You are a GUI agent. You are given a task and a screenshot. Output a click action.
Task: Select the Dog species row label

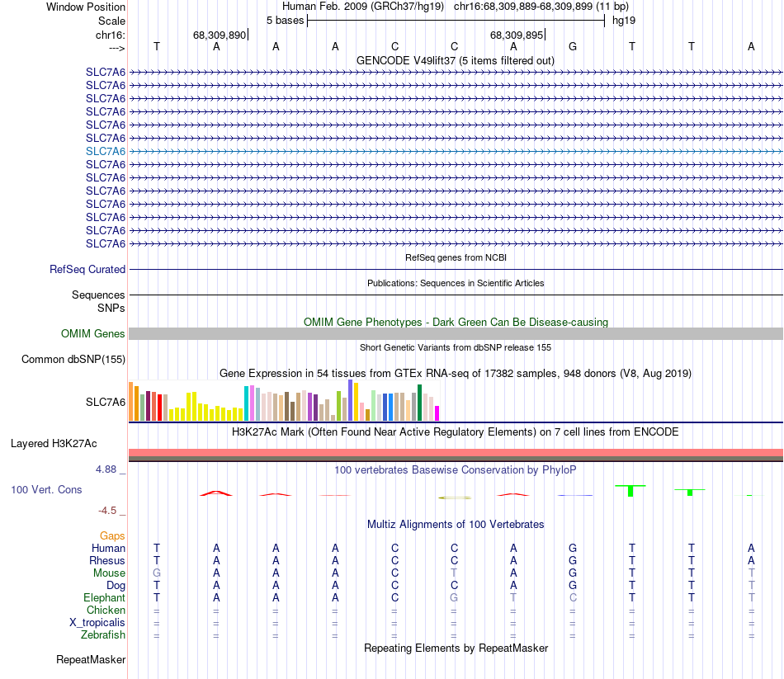pos(116,586)
